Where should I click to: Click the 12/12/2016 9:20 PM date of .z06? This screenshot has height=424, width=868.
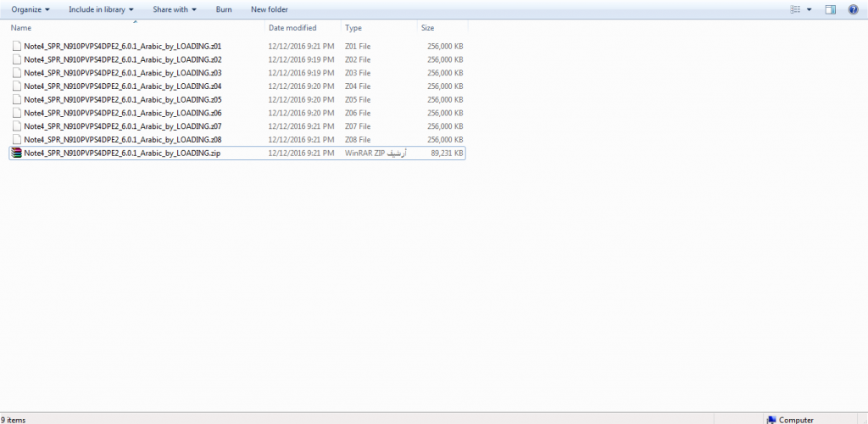(x=301, y=113)
